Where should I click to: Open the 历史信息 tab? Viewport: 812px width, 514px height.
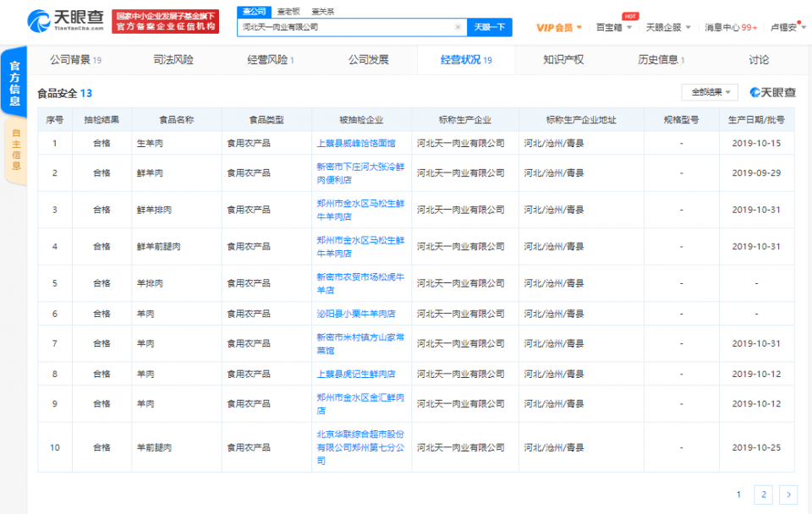(661, 60)
